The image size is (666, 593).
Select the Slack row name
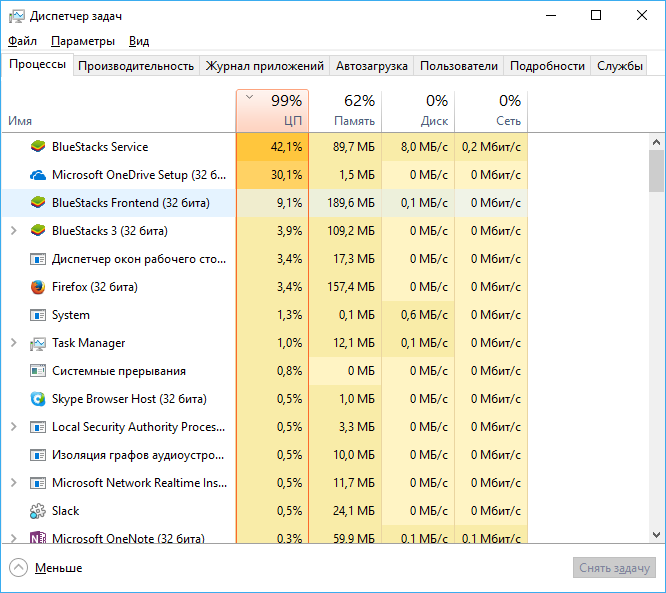pyautogui.click(x=65, y=511)
